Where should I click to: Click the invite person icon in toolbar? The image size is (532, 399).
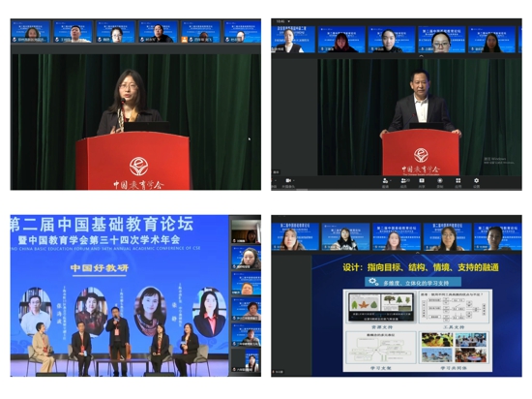point(385,181)
